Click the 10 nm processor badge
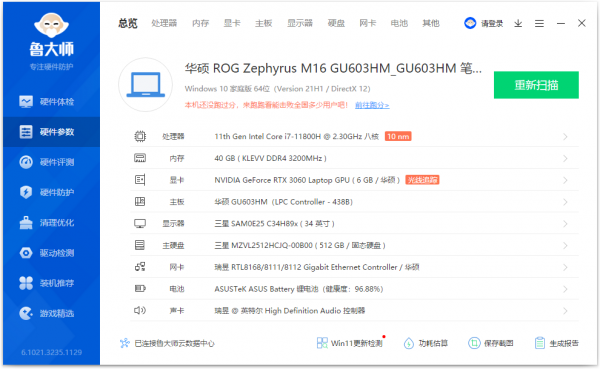The height and width of the screenshot is (369, 600). point(398,136)
